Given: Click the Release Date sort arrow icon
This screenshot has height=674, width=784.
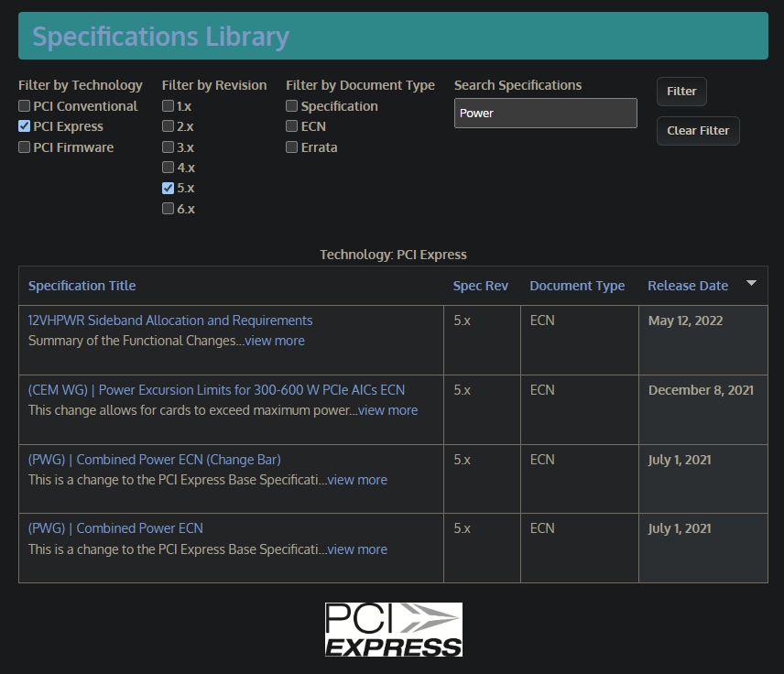Looking at the screenshot, I should tap(751, 283).
